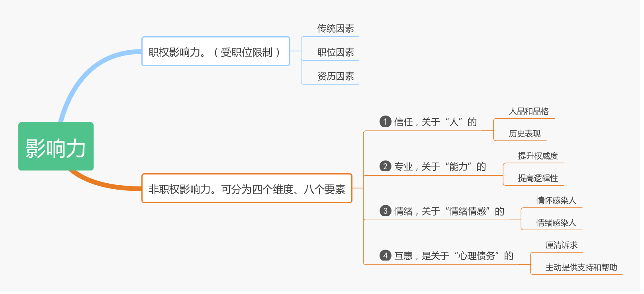
Task: Select the 情绪，关于“情绪情感”的 topic text
Action: pos(449,211)
